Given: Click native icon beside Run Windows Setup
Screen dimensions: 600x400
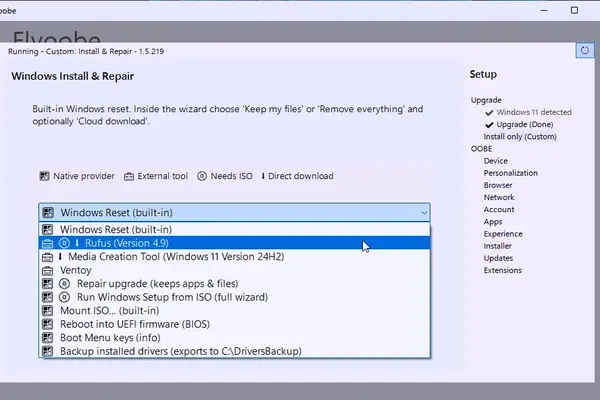Looking at the screenshot, I should click(x=47, y=297).
